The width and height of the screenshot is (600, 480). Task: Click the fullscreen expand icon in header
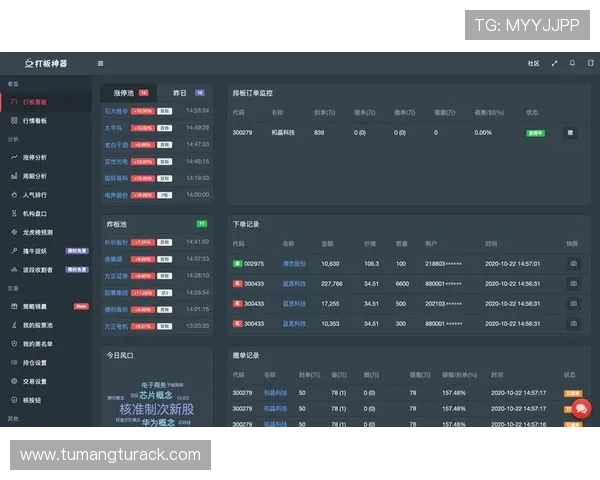[x=555, y=63]
